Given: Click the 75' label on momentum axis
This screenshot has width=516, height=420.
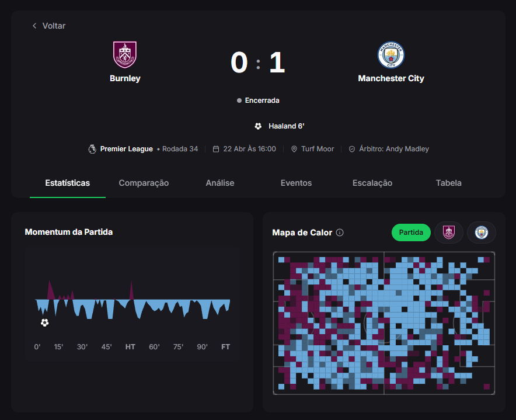Looking at the screenshot, I should (x=178, y=347).
